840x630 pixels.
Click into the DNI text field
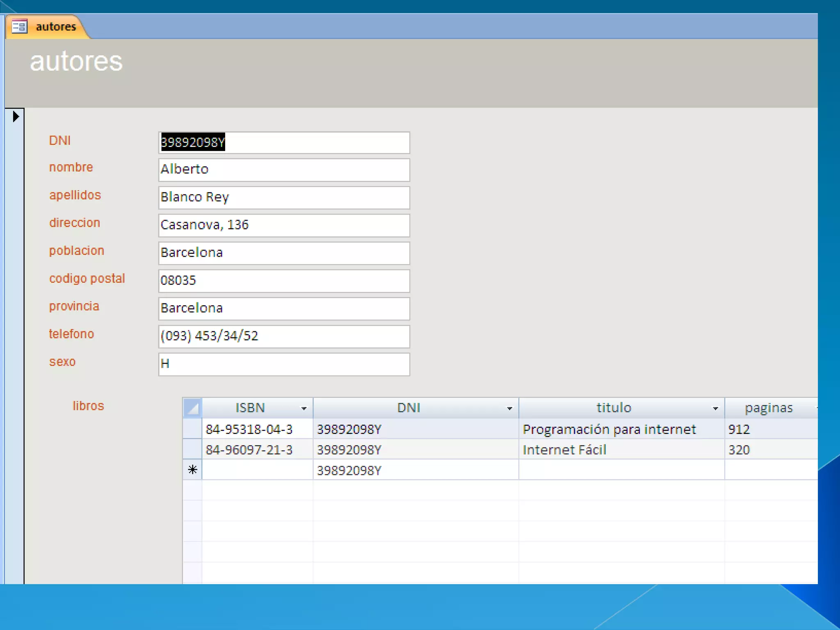coord(284,142)
